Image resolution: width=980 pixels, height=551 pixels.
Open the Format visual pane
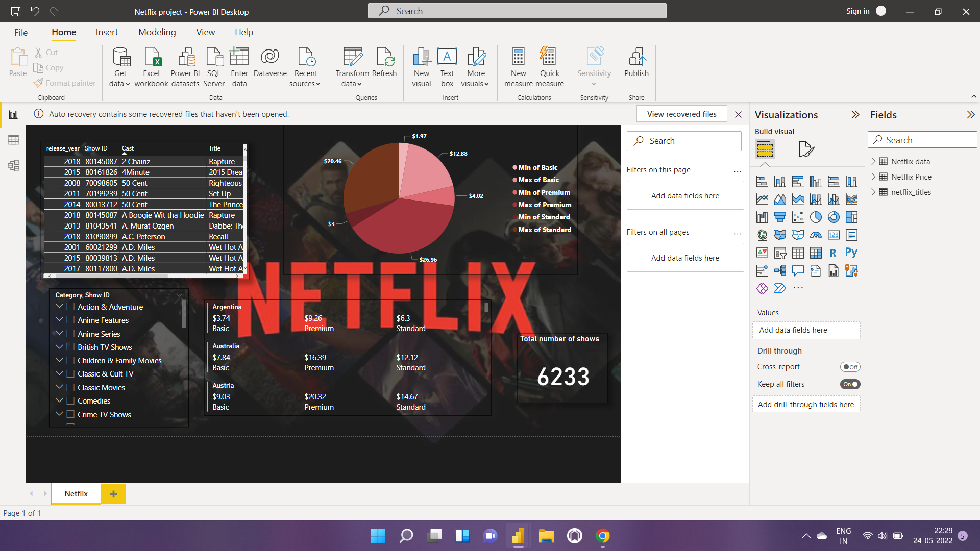(x=806, y=148)
